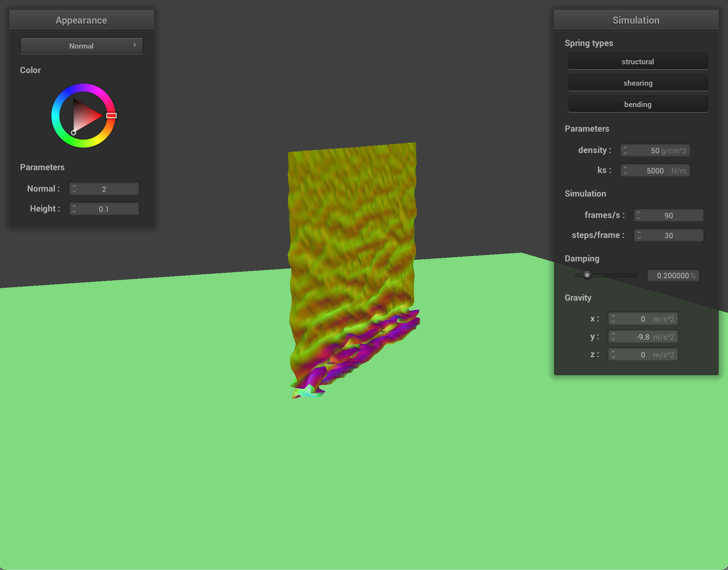Click the steps/frame value field
Viewport: 728px width, 570px height.
click(668, 235)
